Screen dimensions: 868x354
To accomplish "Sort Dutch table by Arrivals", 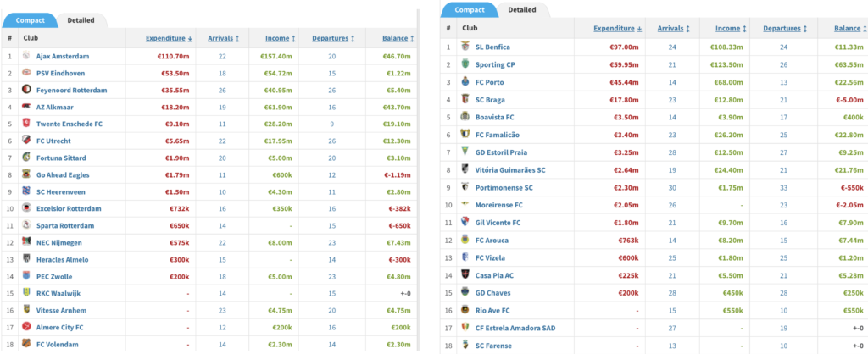I will point(224,39).
